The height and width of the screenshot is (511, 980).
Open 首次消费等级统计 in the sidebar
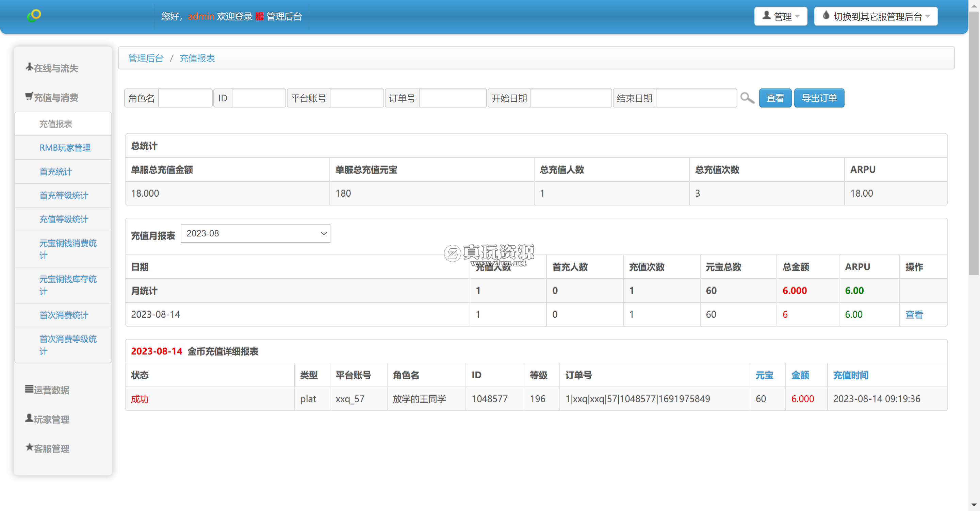pyautogui.click(x=63, y=345)
